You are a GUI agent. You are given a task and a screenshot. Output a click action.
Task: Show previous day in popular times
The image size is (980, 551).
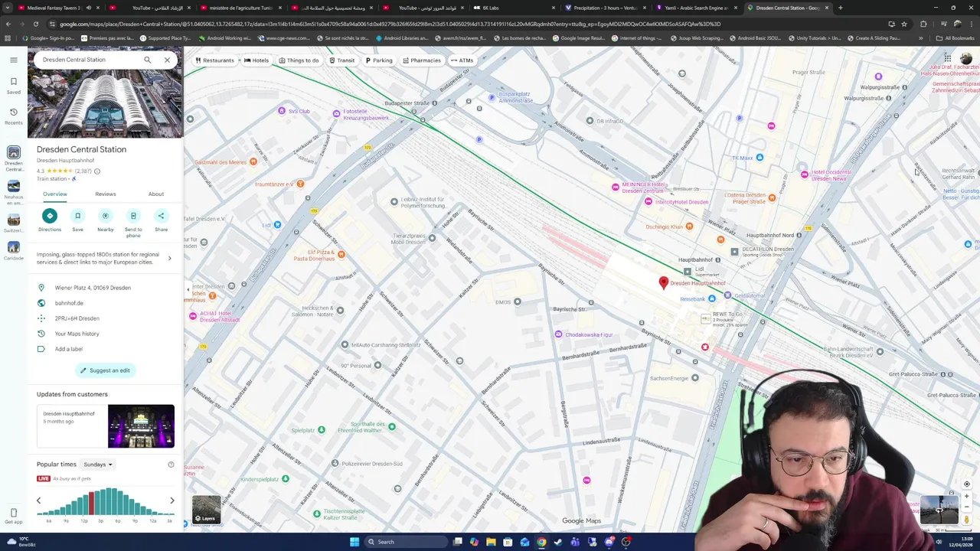coord(38,500)
